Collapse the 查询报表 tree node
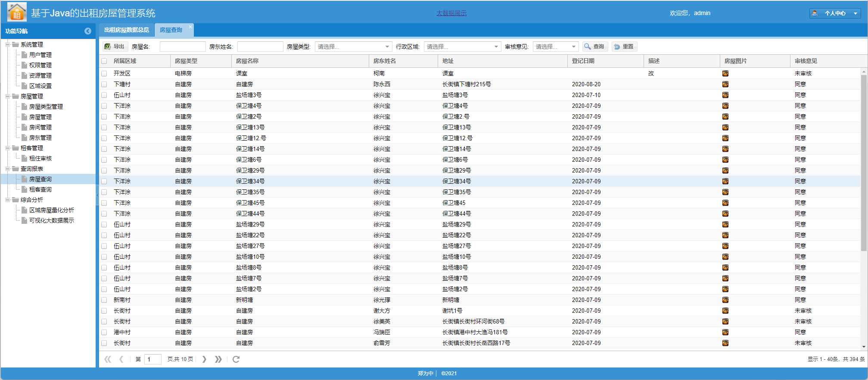This screenshot has width=868, height=380. coord(8,169)
